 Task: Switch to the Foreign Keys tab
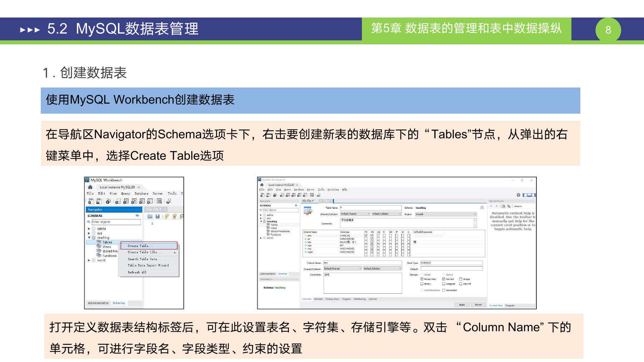332,299
